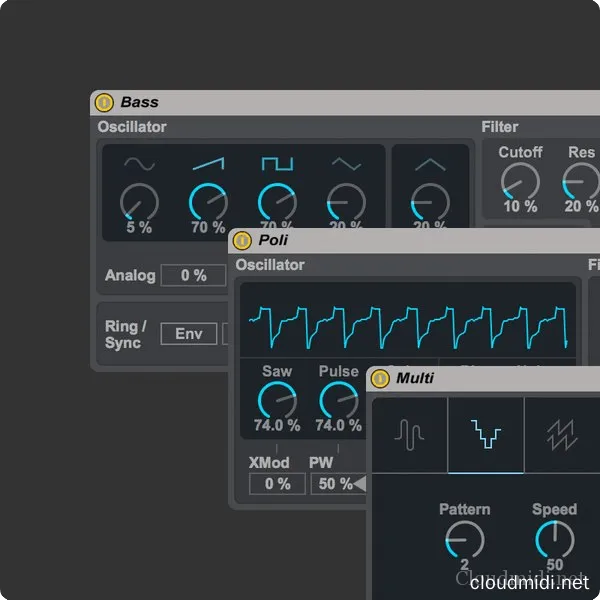Click the XMod 0 % value field

click(277, 483)
